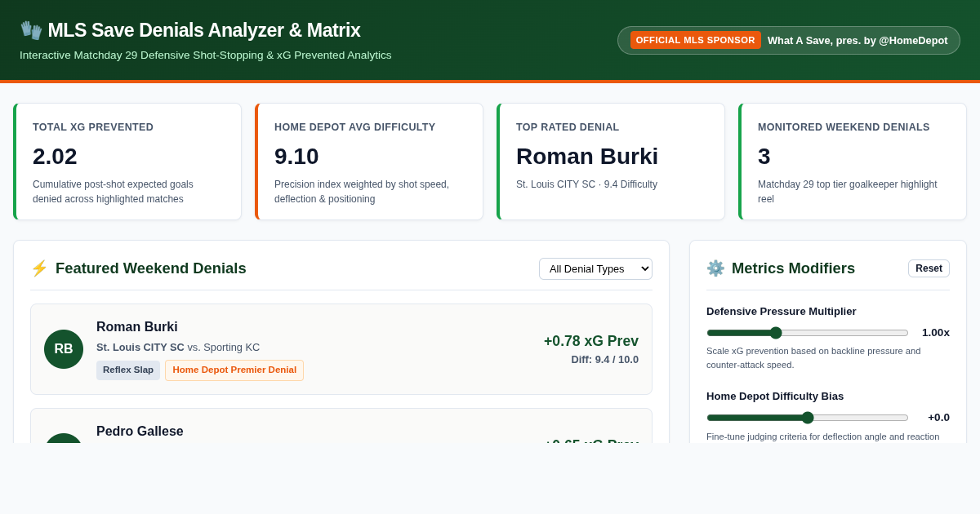Click the What A Save sponsor text
Viewport: 980px width, 514px height.
[857, 40]
